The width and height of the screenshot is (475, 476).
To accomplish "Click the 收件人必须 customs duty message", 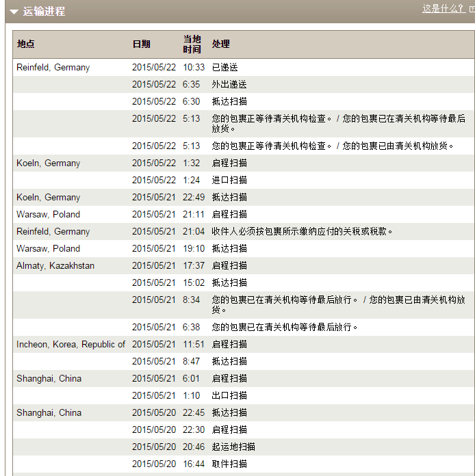I will (x=303, y=232).
